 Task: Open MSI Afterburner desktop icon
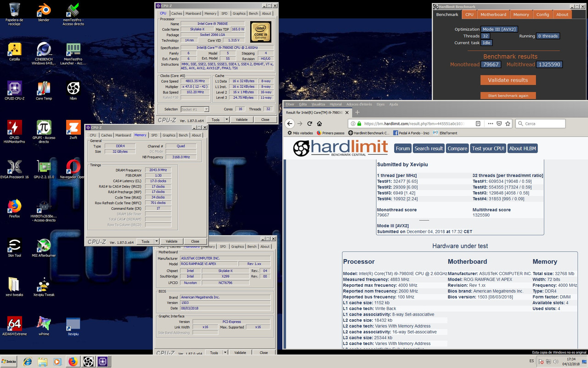click(x=44, y=247)
